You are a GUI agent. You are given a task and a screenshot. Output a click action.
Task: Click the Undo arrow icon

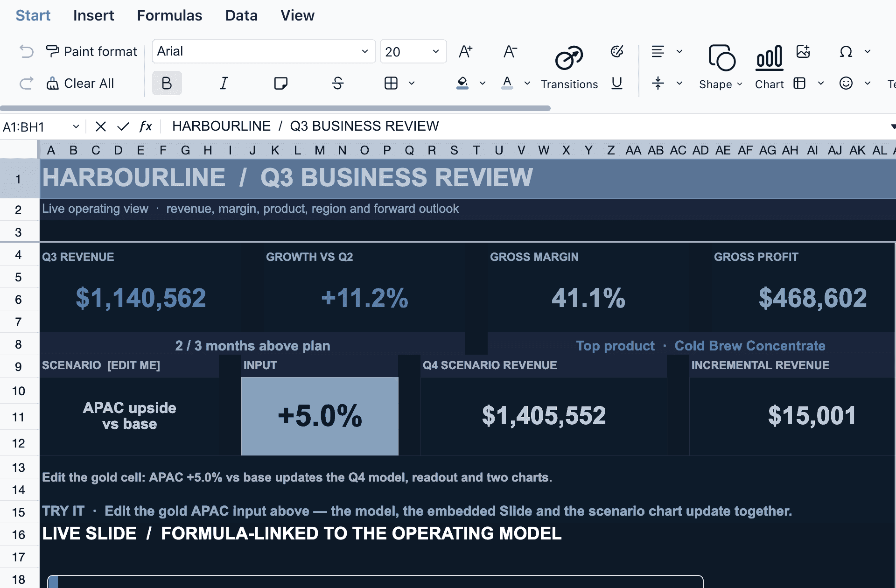point(27,51)
